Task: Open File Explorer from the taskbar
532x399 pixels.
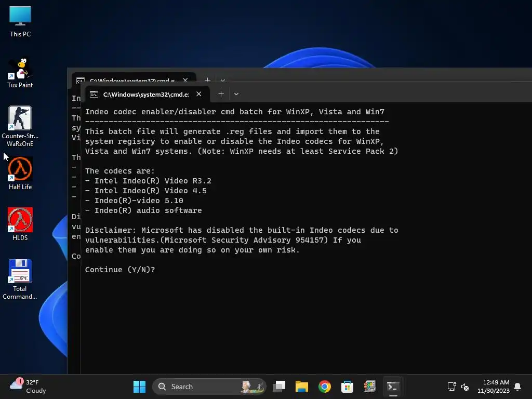Action: click(302, 387)
